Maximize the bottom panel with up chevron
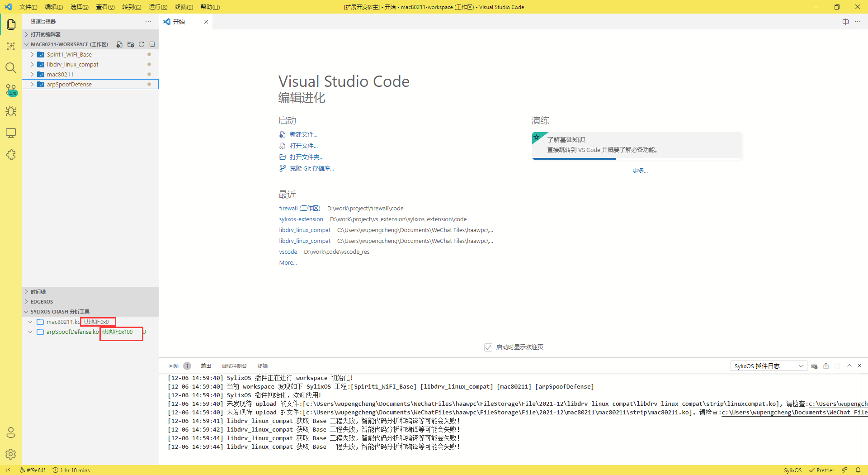 [849, 366]
